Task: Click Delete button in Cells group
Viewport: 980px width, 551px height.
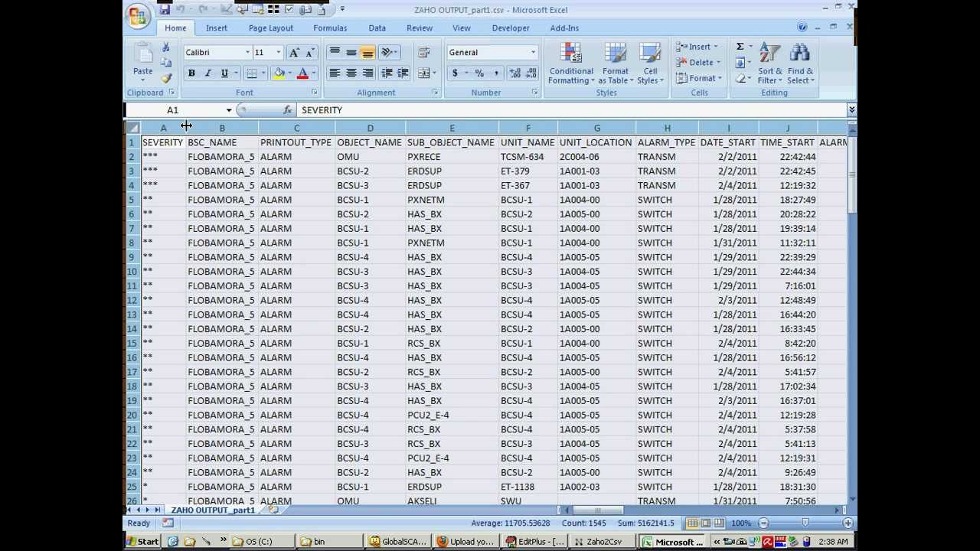Action: click(x=698, y=63)
